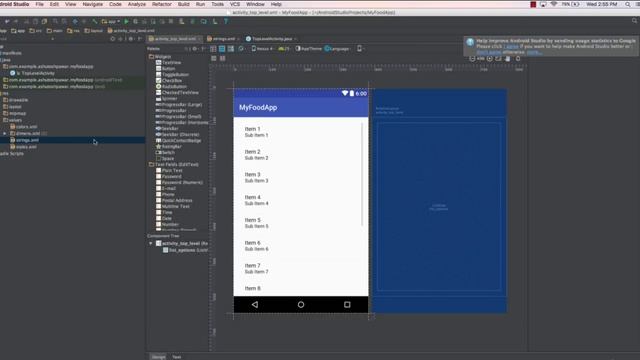Select the RadioButton widget in the palette
This screenshot has height=360, width=640.
coord(171,87)
